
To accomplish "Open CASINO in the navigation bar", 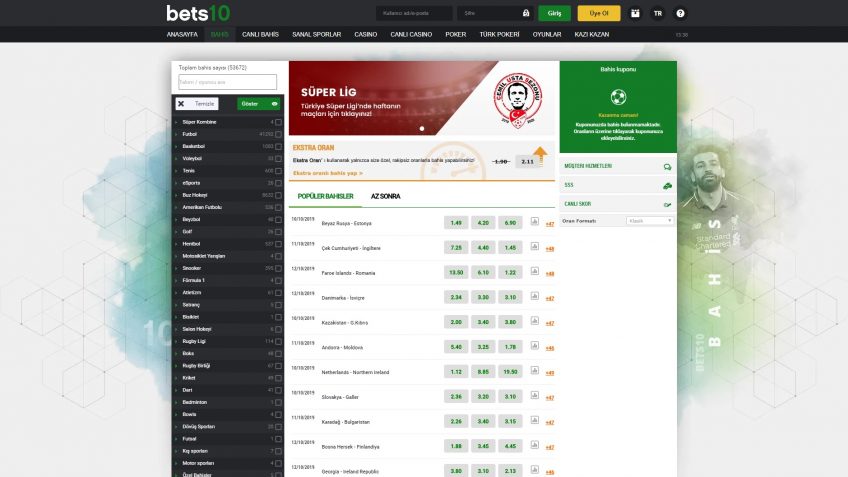I will [366, 34].
